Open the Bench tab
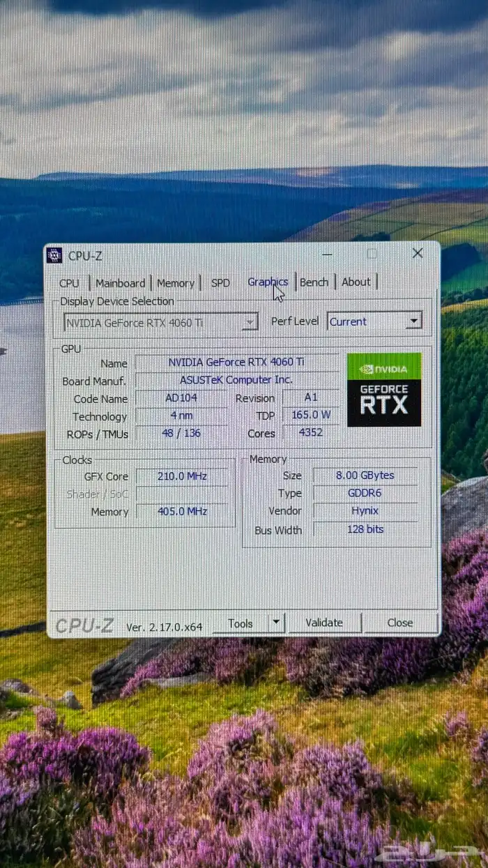This screenshot has height=868, width=488. (314, 282)
